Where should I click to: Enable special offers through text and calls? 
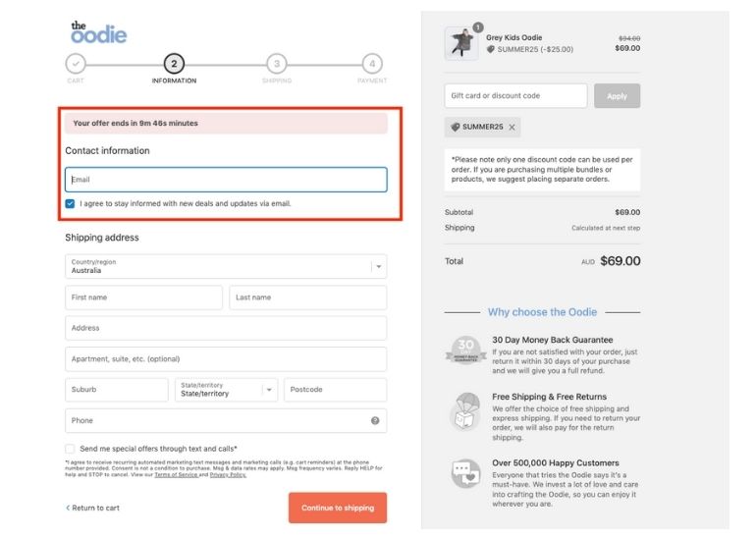(71, 449)
